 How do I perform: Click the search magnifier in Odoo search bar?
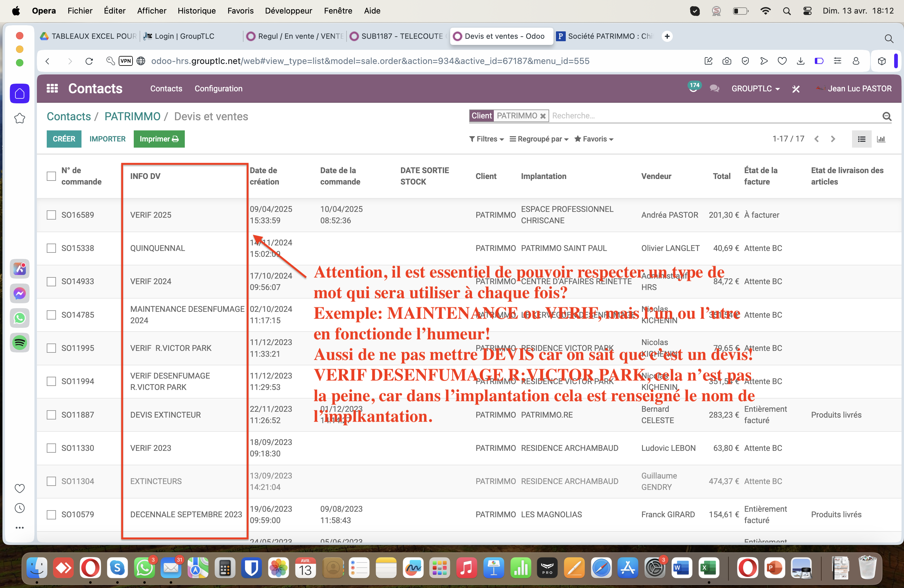coord(886,116)
